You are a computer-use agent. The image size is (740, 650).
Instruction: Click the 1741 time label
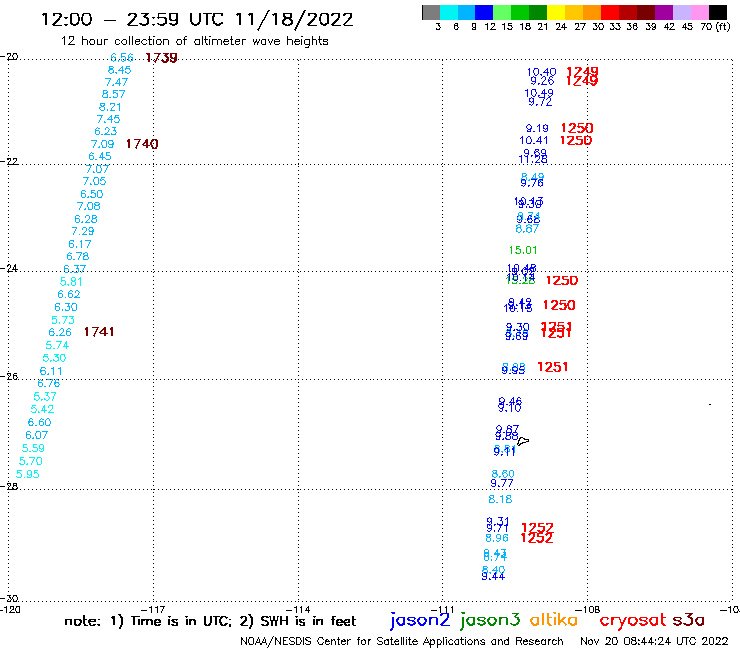click(99, 332)
